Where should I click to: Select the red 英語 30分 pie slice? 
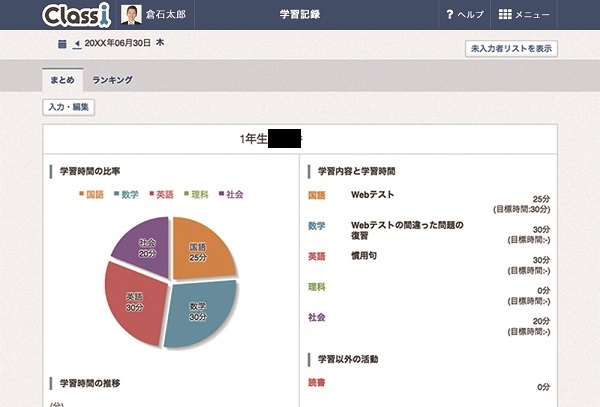pyautogui.click(x=135, y=303)
